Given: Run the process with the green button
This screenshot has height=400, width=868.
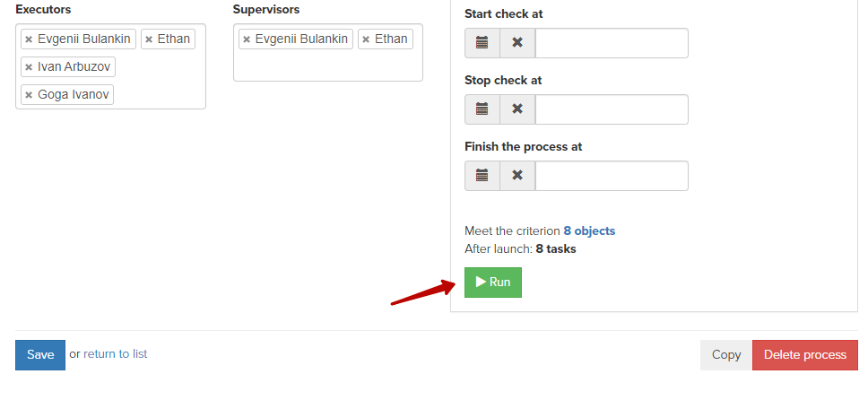Looking at the screenshot, I should [x=492, y=283].
